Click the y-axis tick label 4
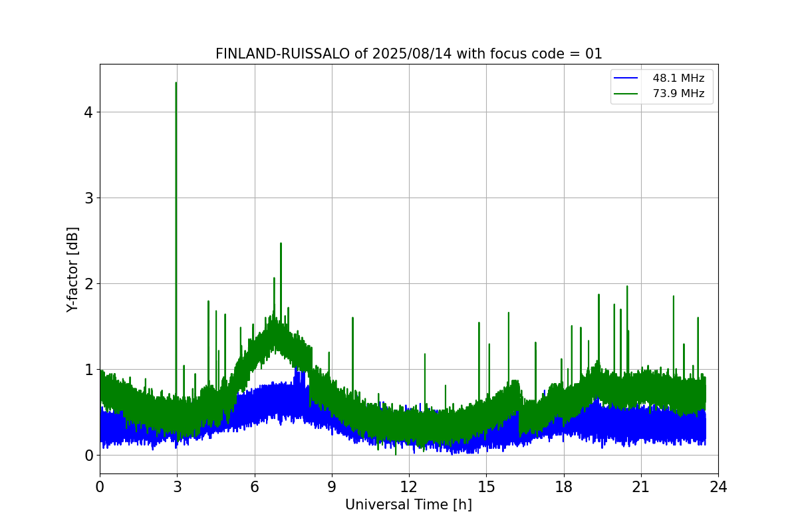 pos(88,112)
